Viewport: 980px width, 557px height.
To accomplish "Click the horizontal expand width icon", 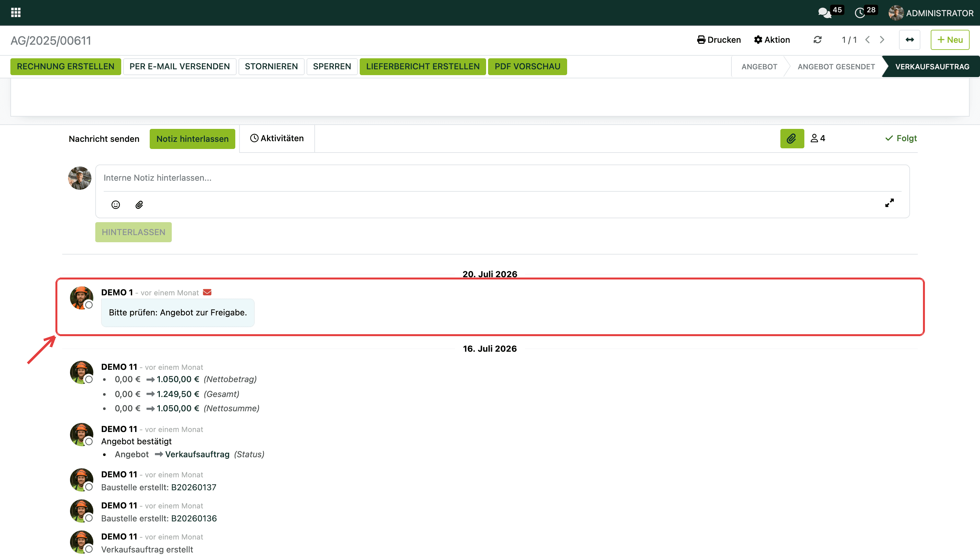I will [x=910, y=40].
